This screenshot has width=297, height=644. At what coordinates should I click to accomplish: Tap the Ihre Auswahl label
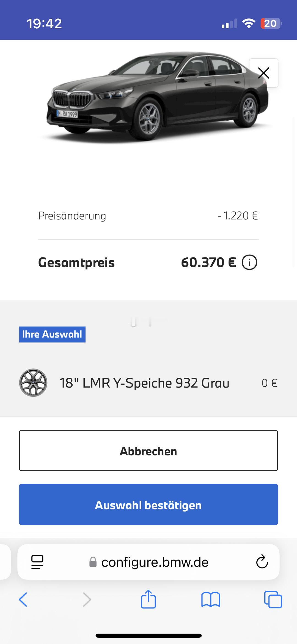(x=52, y=335)
